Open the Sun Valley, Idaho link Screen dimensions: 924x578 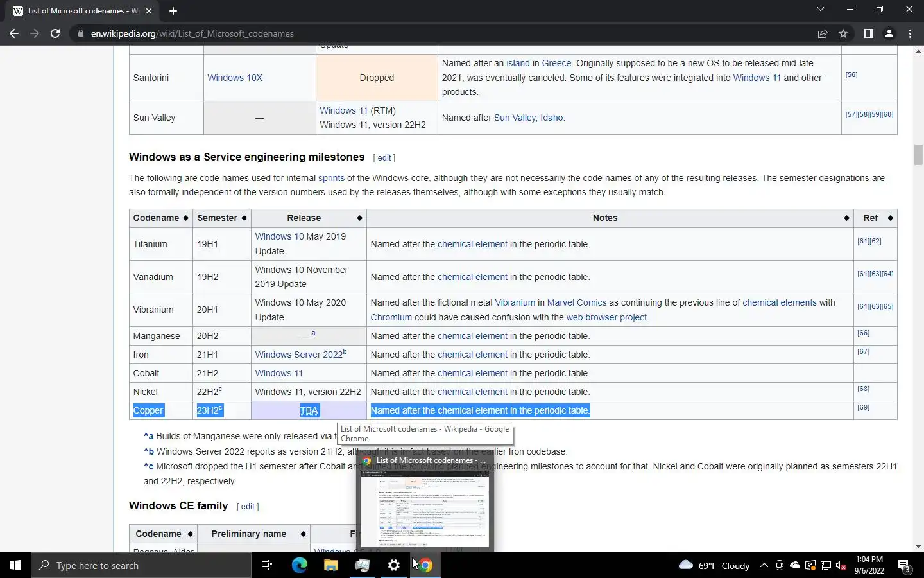pos(529,118)
